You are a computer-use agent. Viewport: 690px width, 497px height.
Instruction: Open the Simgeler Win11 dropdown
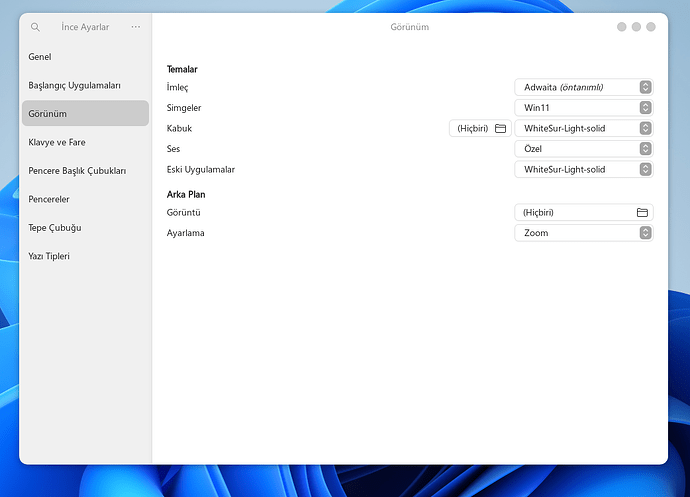point(584,108)
